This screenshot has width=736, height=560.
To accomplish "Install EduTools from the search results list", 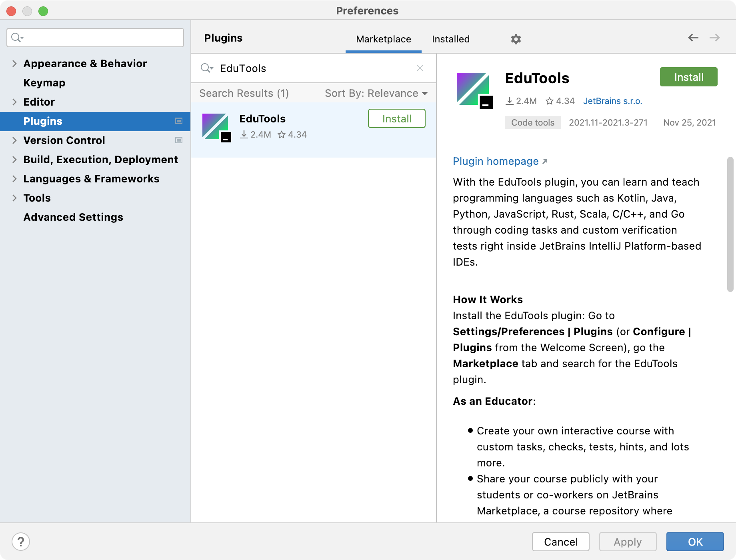I will (396, 119).
